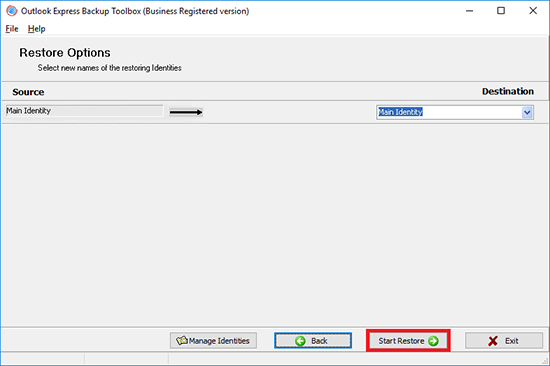Open the File menu
This screenshot has width=550, height=366.
tap(12, 29)
